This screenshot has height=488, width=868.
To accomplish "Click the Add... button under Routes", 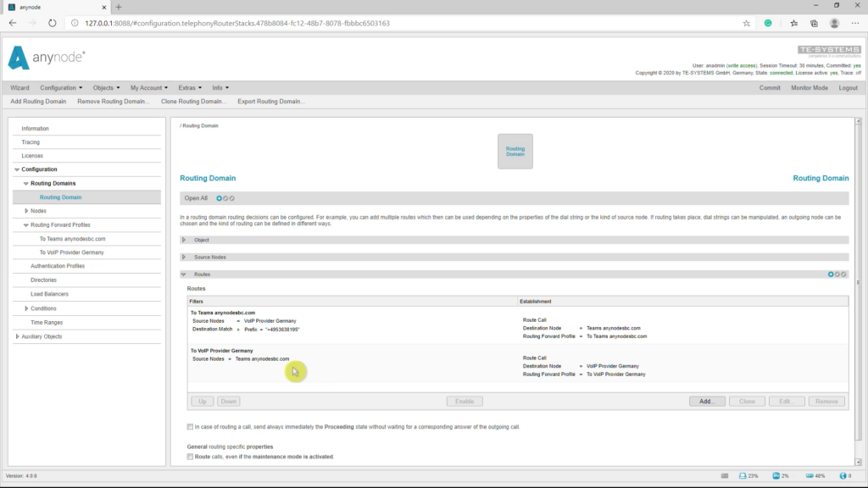I will point(707,401).
